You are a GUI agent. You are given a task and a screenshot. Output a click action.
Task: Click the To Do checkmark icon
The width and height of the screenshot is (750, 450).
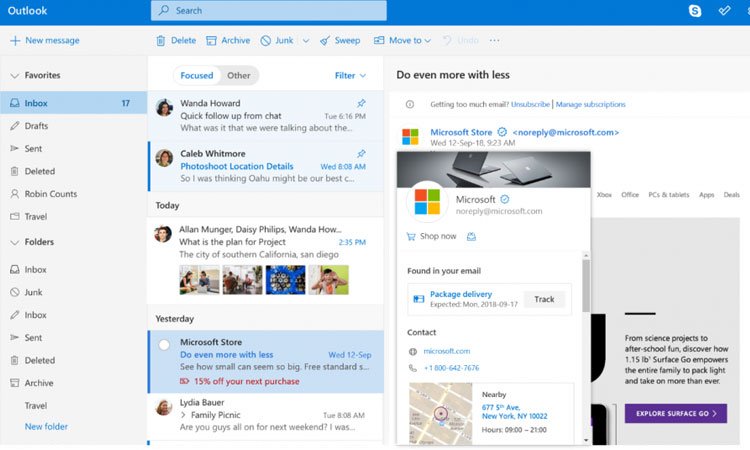tap(725, 11)
